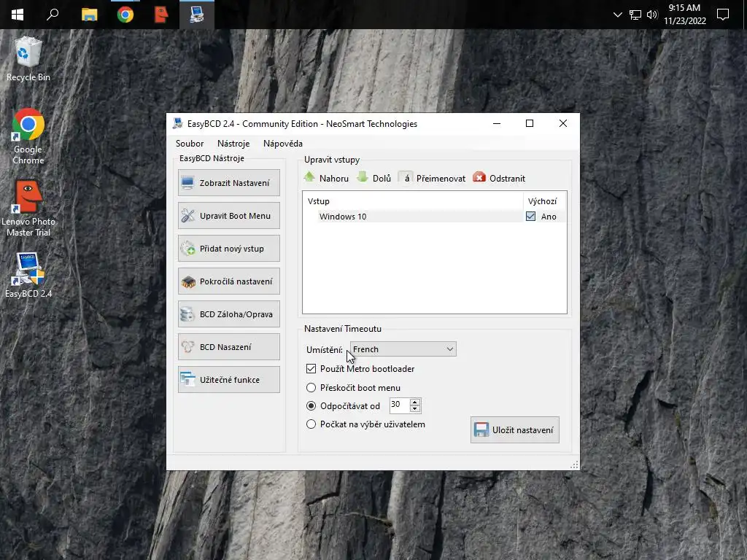
Task: Open taskbar clock and date
Action: pyautogui.click(x=684, y=15)
